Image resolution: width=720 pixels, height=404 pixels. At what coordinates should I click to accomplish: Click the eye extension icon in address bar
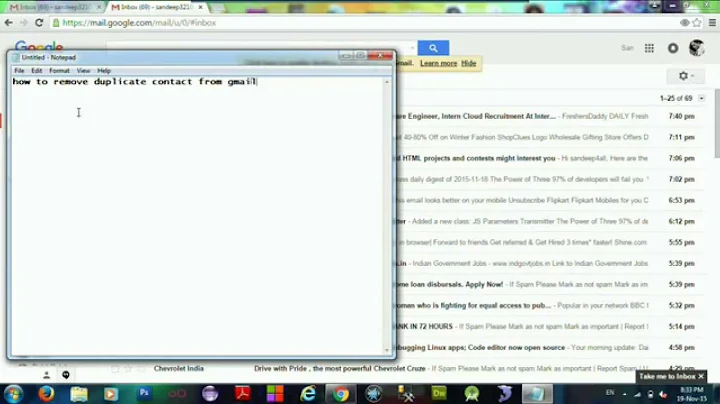point(684,22)
